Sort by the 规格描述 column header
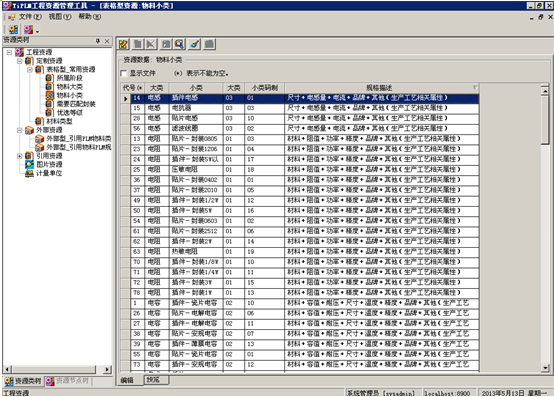The width and height of the screenshot is (554, 397). tap(382, 88)
